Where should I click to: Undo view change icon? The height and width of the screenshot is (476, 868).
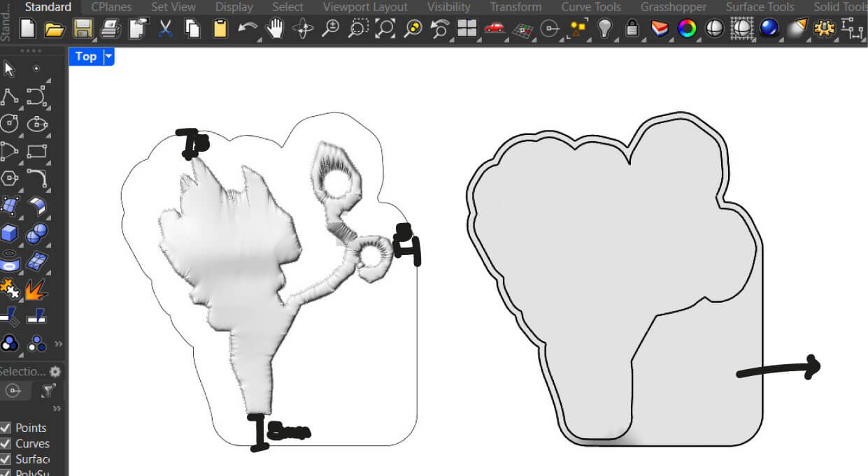(x=440, y=29)
